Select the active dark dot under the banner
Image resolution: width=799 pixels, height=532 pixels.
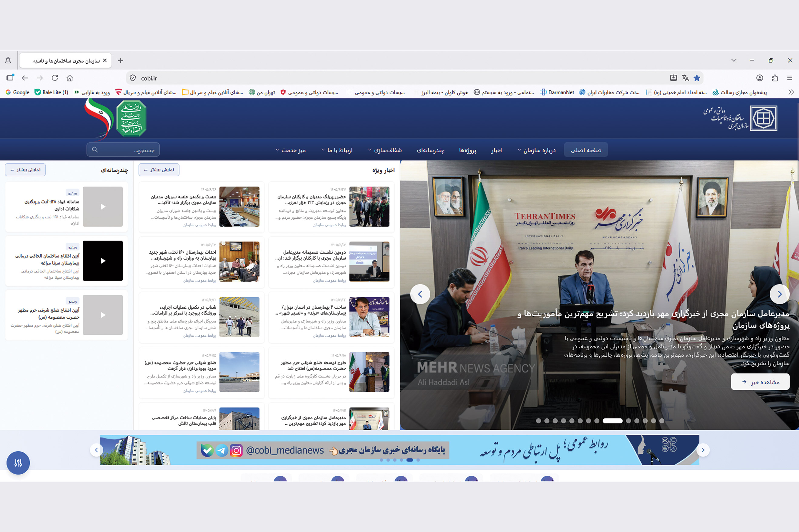coord(410,460)
